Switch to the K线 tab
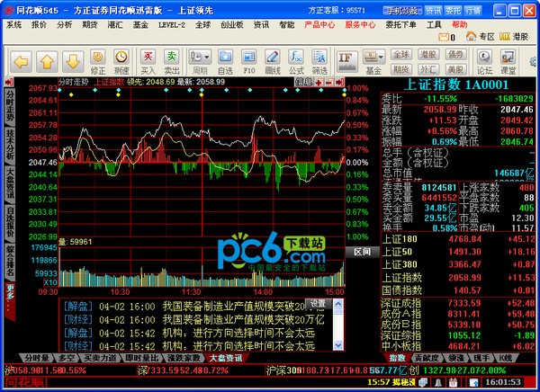This screenshot has height=392, width=540. coord(505,358)
